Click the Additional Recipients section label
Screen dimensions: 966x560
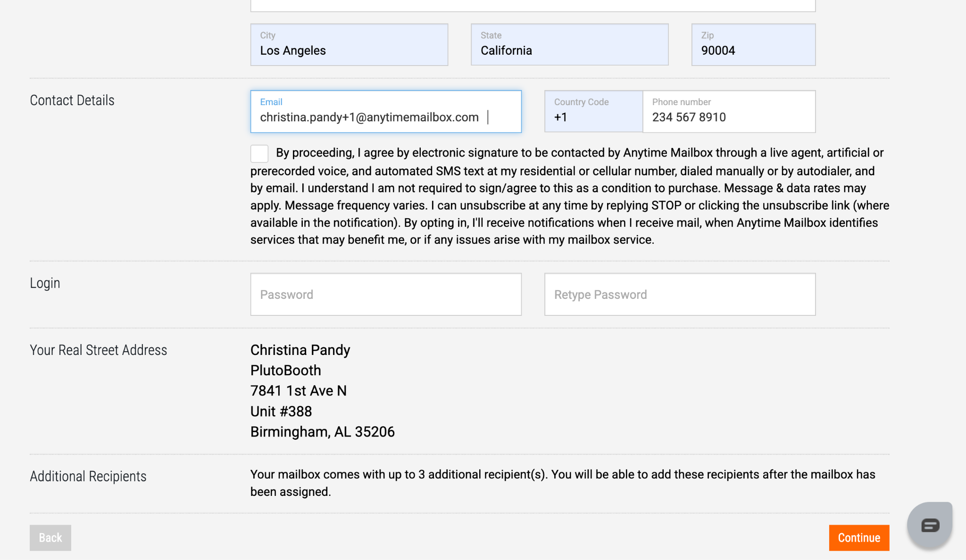point(88,476)
